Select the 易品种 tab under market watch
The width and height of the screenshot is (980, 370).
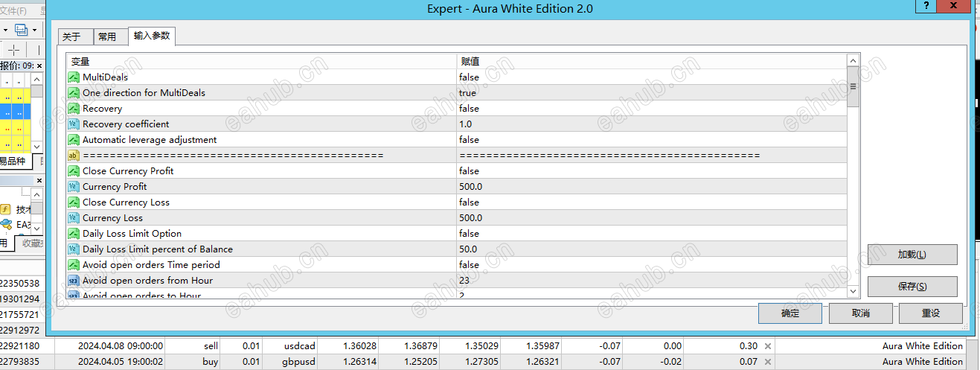(x=15, y=161)
